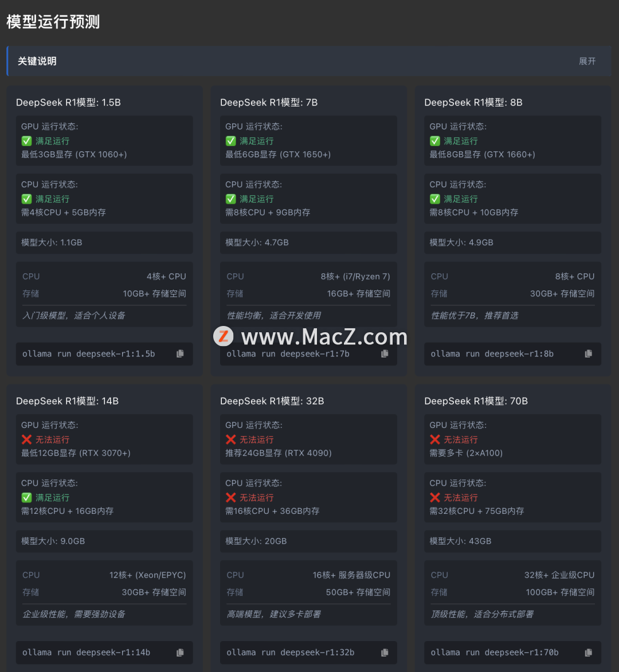The width and height of the screenshot is (619, 672).
Task: Copy the ollama run deepseek-r1:8b command
Action: pyautogui.click(x=589, y=353)
